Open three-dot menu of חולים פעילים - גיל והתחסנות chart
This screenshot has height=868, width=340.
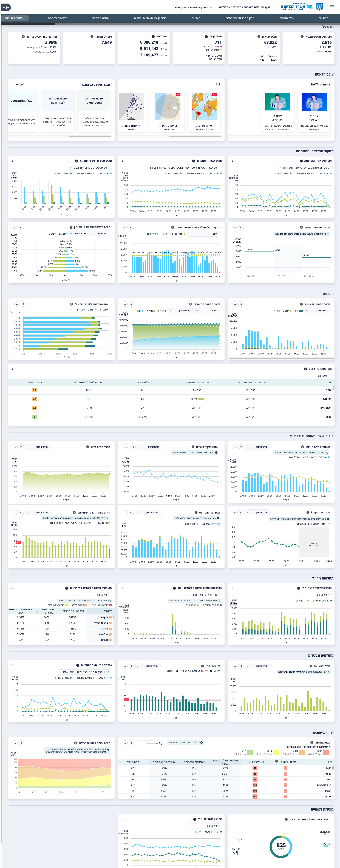(x=12, y=161)
